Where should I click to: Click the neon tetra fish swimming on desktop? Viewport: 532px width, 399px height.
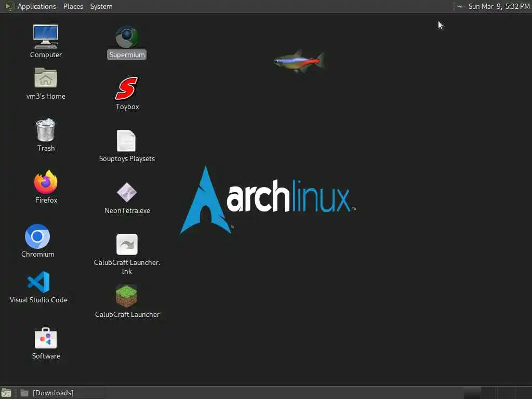coord(299,61)
